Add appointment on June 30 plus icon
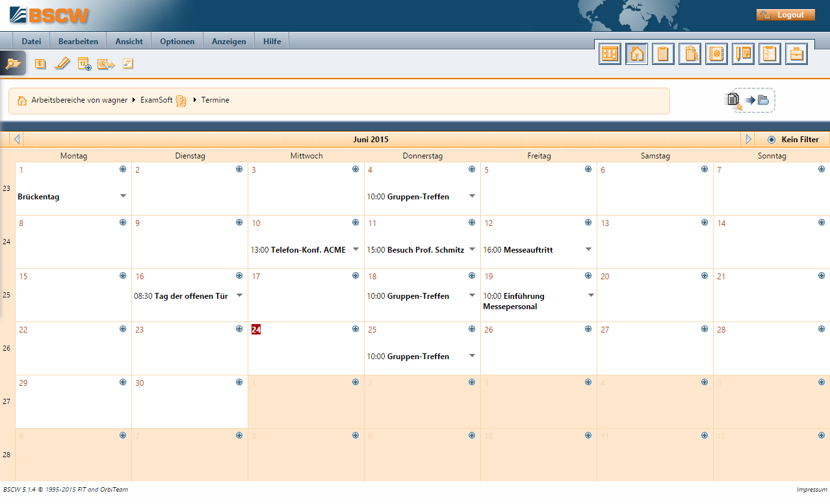The width and height of the screenshot is (830, 504). pyautogui.click(x=239, y=382)
